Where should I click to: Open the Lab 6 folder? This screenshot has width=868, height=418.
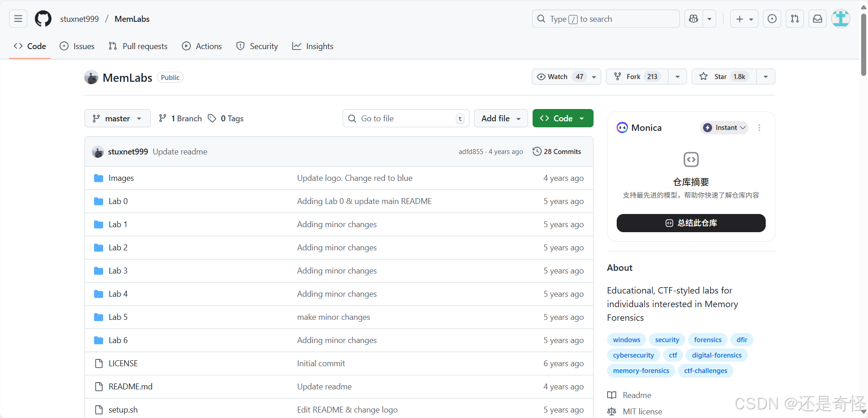coord(118,340)
